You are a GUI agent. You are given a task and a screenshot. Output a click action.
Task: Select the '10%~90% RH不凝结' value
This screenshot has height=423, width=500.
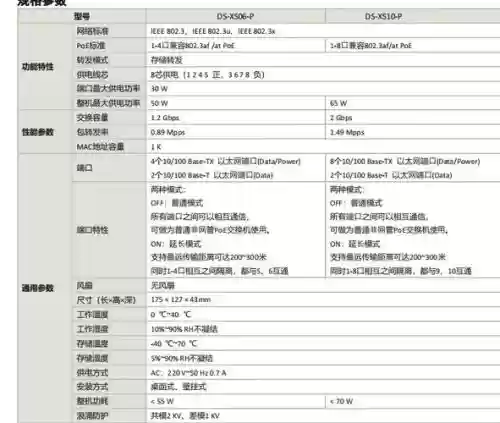click(184, 329)
